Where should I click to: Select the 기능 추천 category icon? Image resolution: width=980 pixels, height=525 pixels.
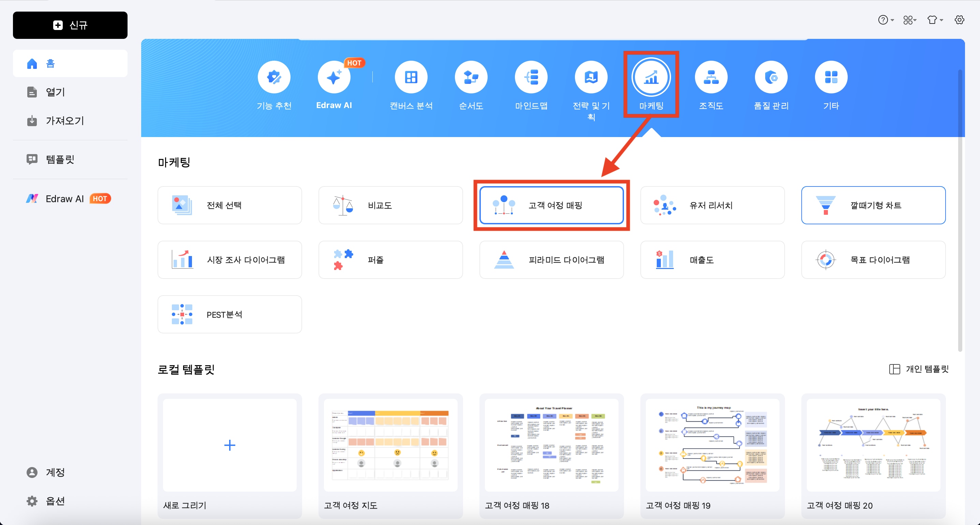pos(274,77)
